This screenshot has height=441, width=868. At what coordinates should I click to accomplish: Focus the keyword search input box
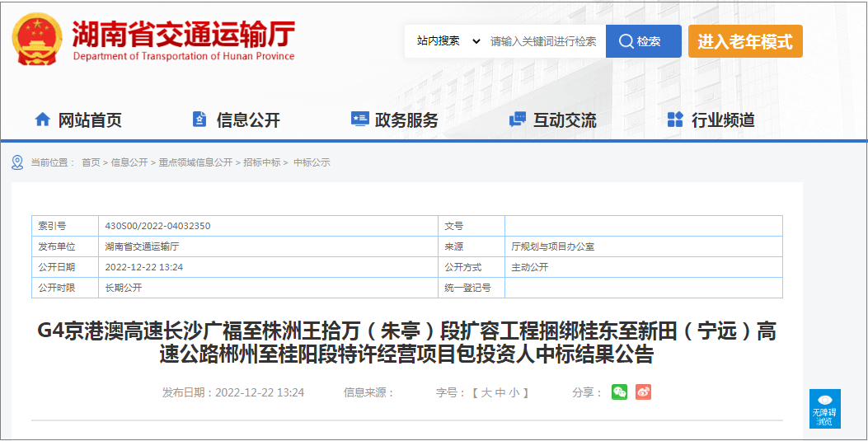(x=543, y=41)
